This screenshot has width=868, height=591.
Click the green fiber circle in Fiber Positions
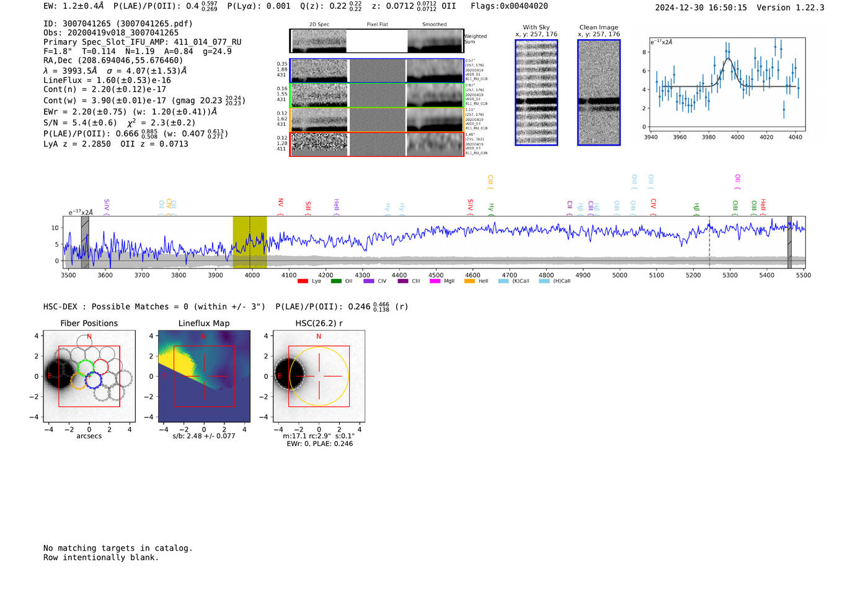(x=84, y=367)
